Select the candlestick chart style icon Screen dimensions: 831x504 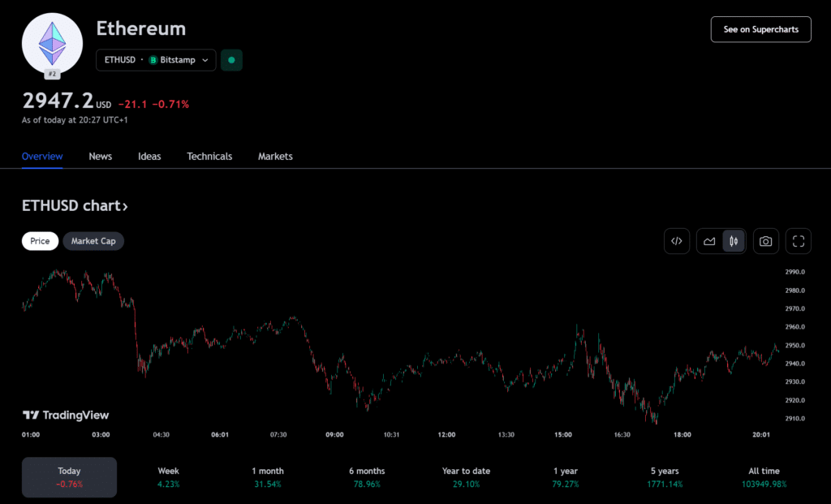[734, 241]
